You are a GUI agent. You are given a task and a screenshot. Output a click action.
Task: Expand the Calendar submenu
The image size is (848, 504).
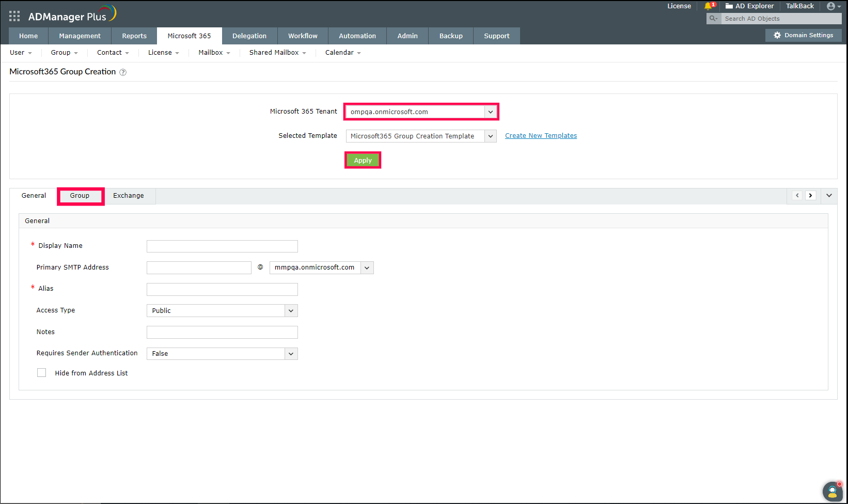pos(343,53)
